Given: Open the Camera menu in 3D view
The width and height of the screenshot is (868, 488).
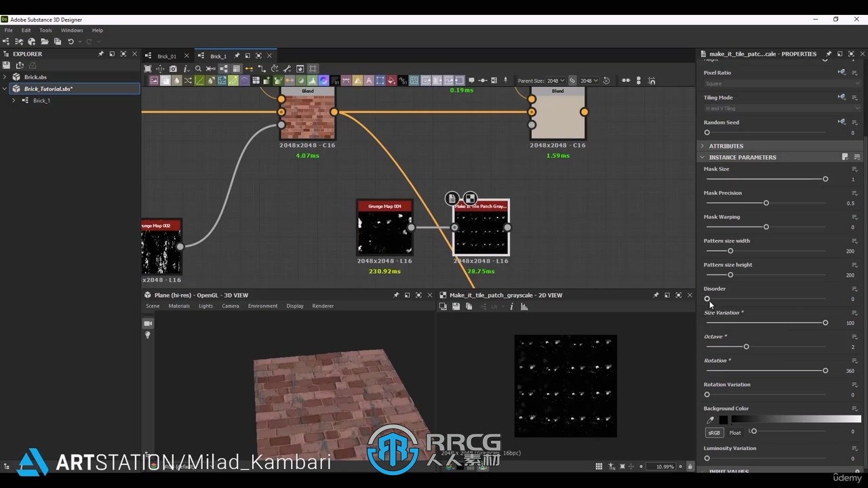Looking at the screenshot, I should 231,306.
